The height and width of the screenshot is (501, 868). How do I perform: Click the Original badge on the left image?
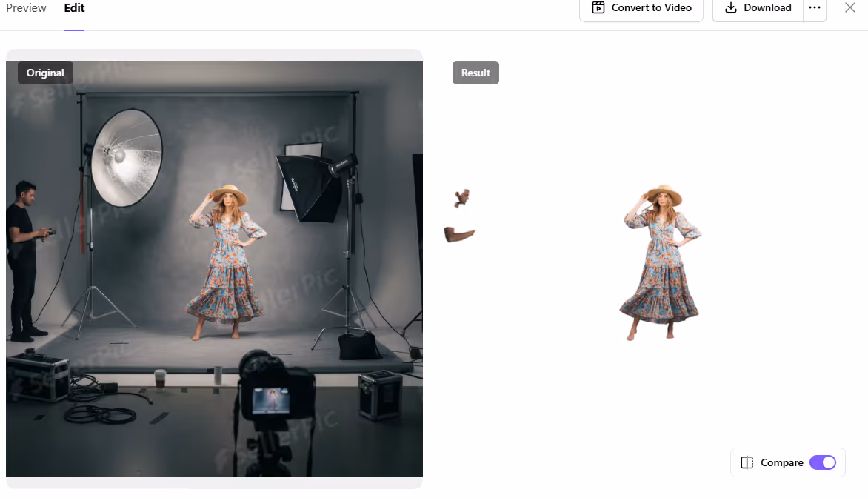pos(45,73)
